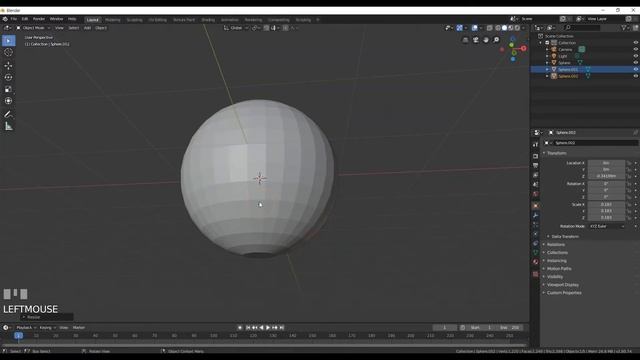
Task: Hide Sphere.002 using its eye icon
Action: (x=636, y=76)
